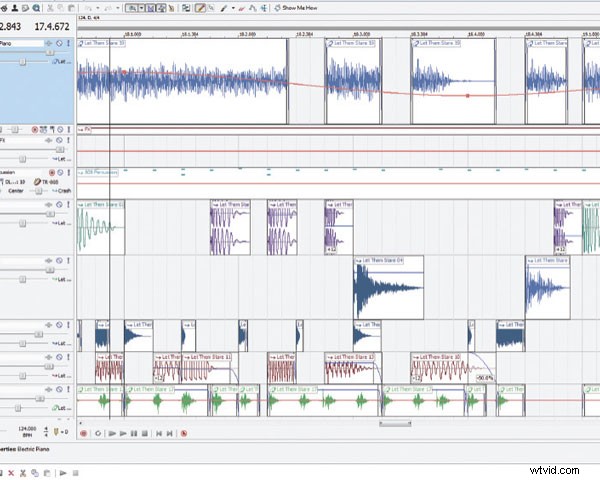Click the tuning fork project key icon
Screen dimensions: 600x480
coord(56,432)
